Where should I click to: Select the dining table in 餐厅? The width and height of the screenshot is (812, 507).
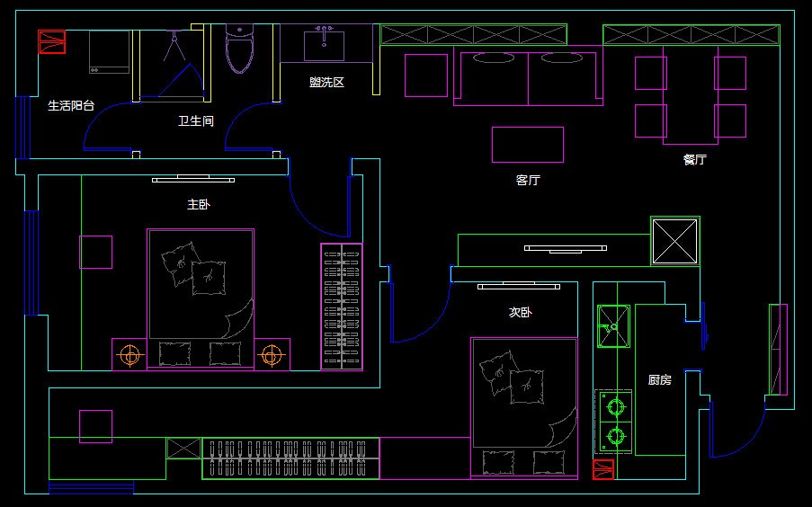pos(691,94)
